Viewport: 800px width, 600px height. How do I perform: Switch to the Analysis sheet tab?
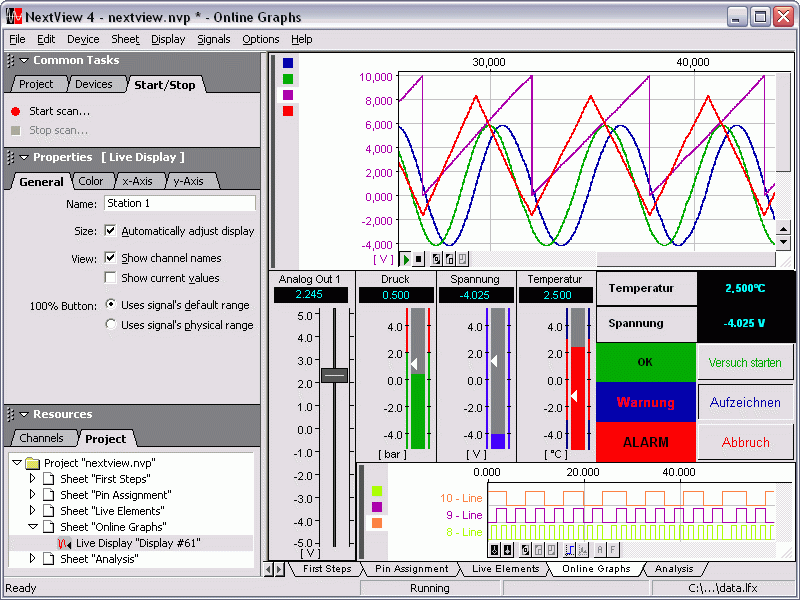pyautogui.click(x=673, y=569)
